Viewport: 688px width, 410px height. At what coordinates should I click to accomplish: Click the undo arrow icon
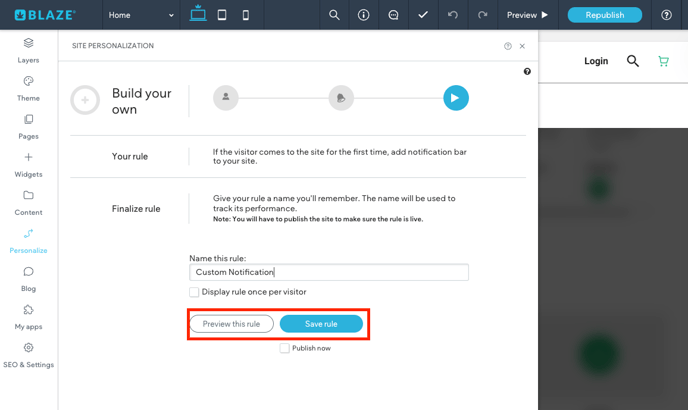453,15
